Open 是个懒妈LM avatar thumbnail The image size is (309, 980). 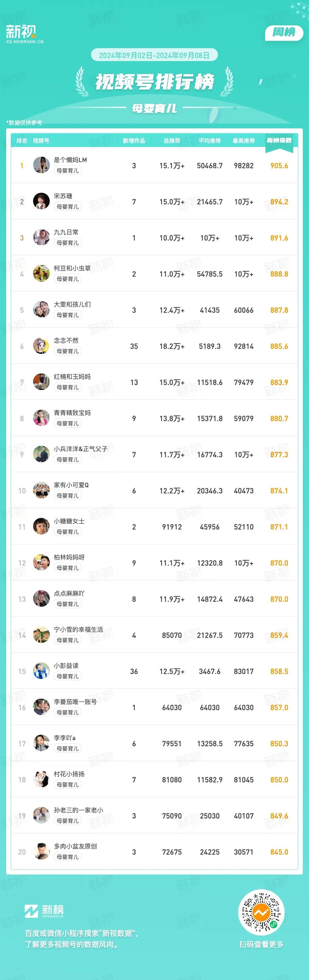pyautogui.click(x=41, y=165)
